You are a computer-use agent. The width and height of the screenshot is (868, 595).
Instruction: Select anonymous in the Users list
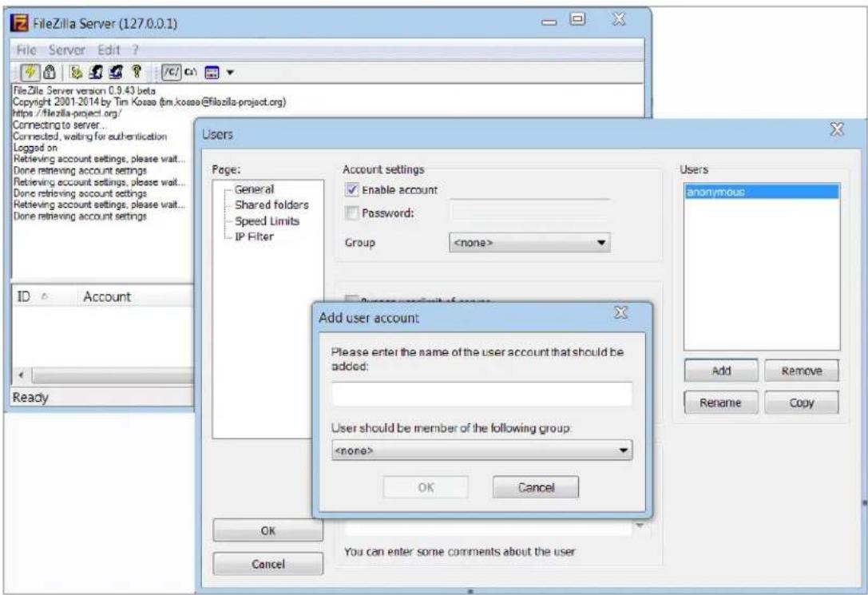click(762, 192)
